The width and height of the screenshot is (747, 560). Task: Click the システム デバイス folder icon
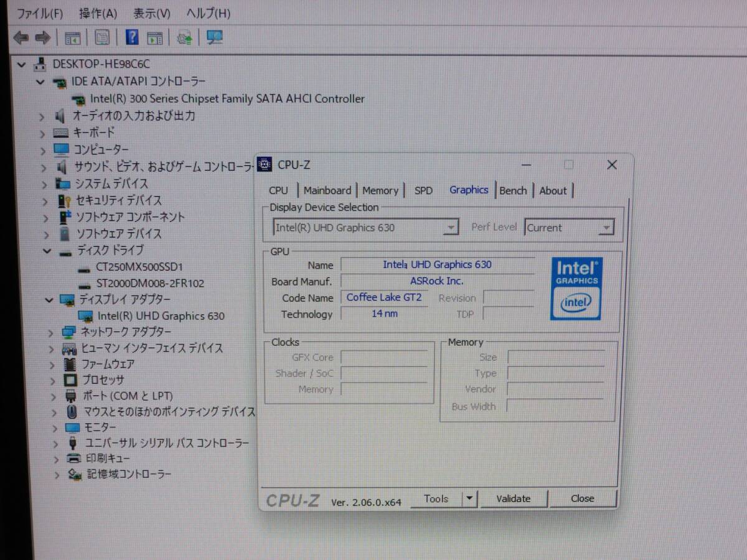coord(62,184)
